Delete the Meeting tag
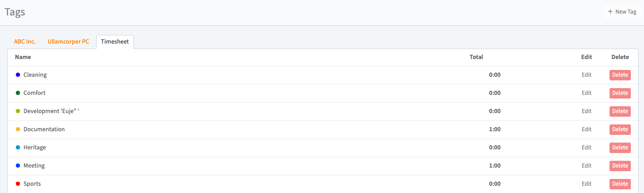The width and height of the screenshot is (644, 193). [620, 166]
